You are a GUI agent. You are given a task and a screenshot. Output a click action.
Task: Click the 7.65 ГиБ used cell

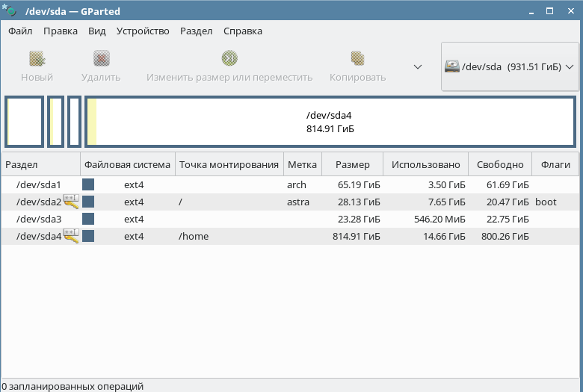[x=446, y=202]
